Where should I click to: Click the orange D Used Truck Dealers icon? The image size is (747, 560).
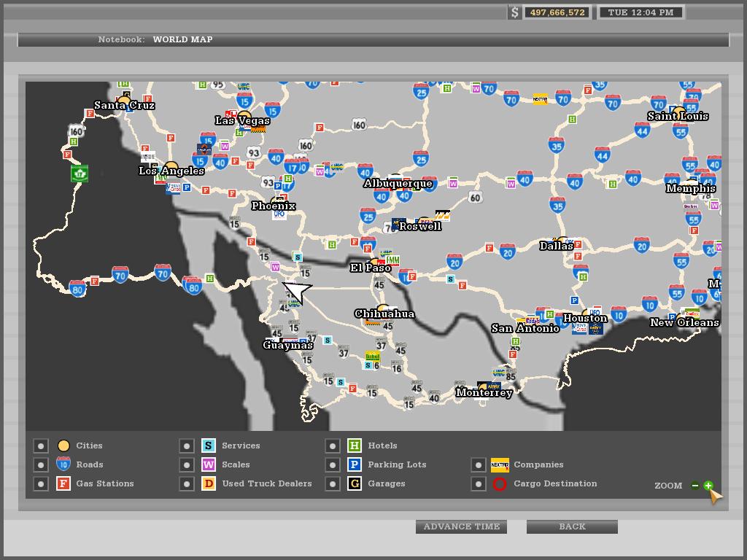pyautogui.click(x=209, y=484)
